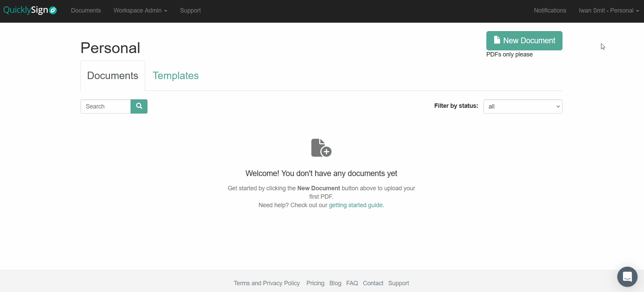Go to Documents in the top navbar
Viewport: 644px width, 292px height.
[x=86, y=10]
